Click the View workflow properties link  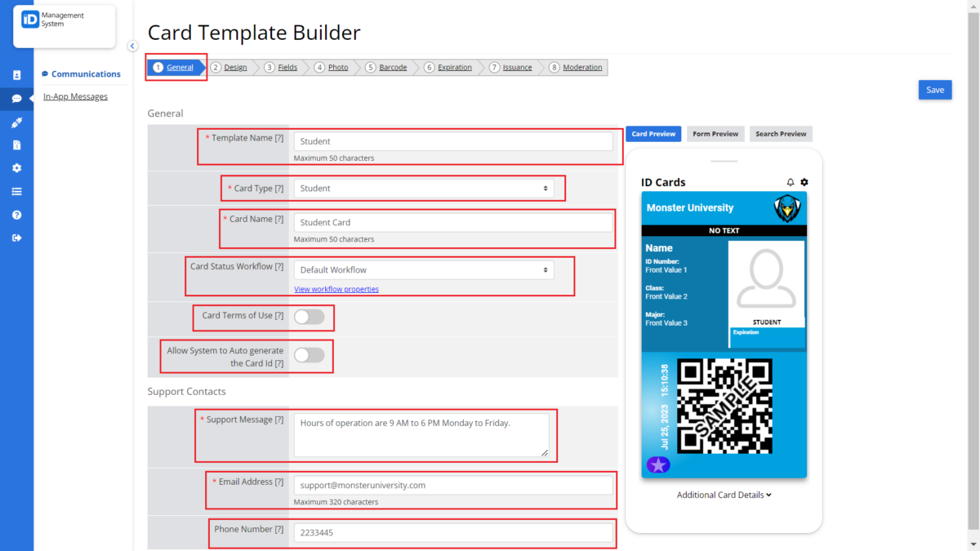(336, 289)
